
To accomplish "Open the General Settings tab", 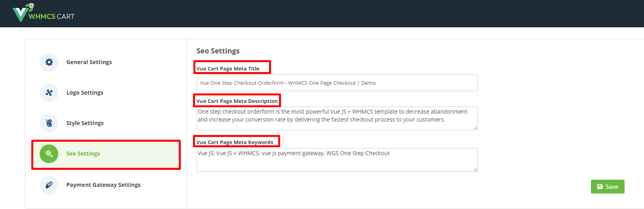I will pyautogui.click(x=89, y=62).
